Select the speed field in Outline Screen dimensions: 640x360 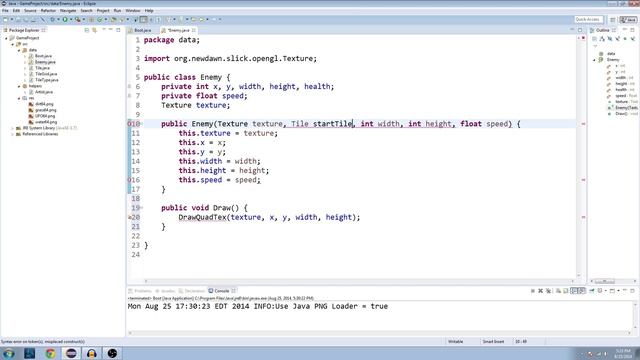tap(621, 96)
